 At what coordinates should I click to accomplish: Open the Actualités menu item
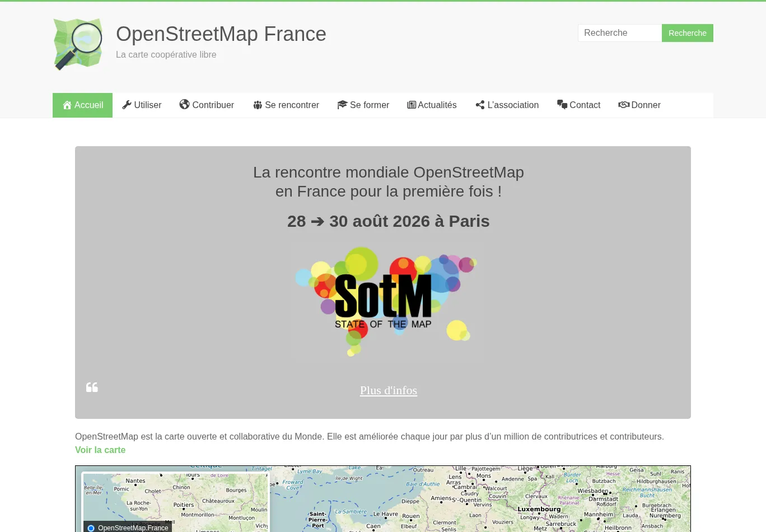437,105
